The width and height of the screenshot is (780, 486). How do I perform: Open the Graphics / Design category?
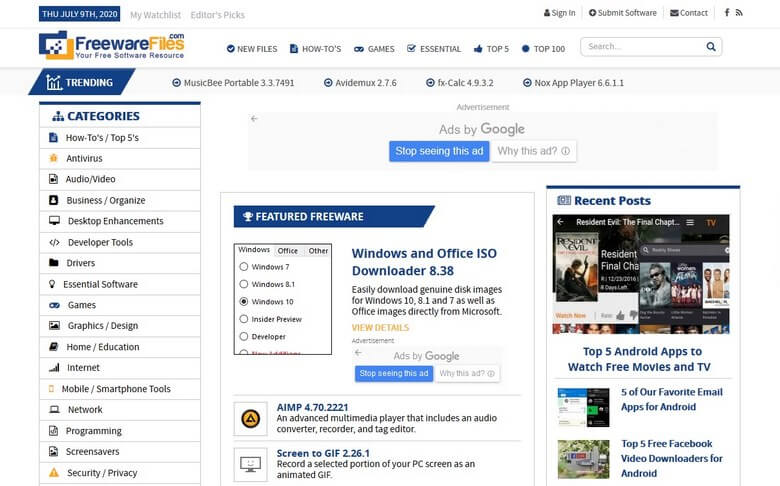tap(102, 326)
